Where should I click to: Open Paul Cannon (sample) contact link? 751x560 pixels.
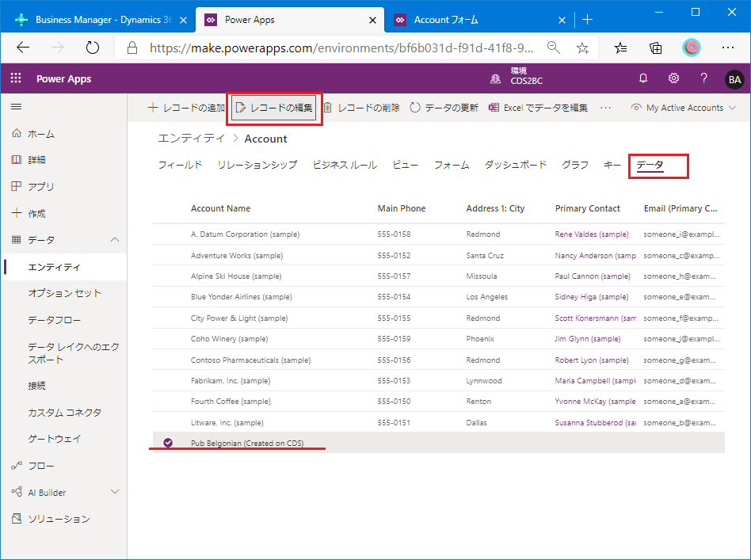tap(593, 276)
